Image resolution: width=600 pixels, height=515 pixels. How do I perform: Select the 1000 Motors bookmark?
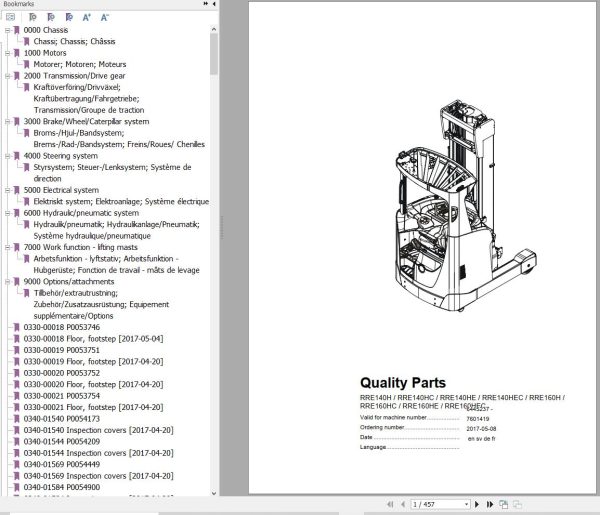pos(45,53)
